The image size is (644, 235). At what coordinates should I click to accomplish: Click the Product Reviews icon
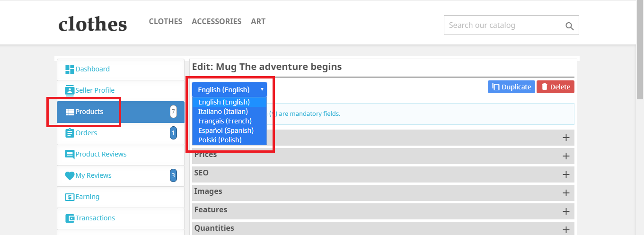(x=70, y=154)
